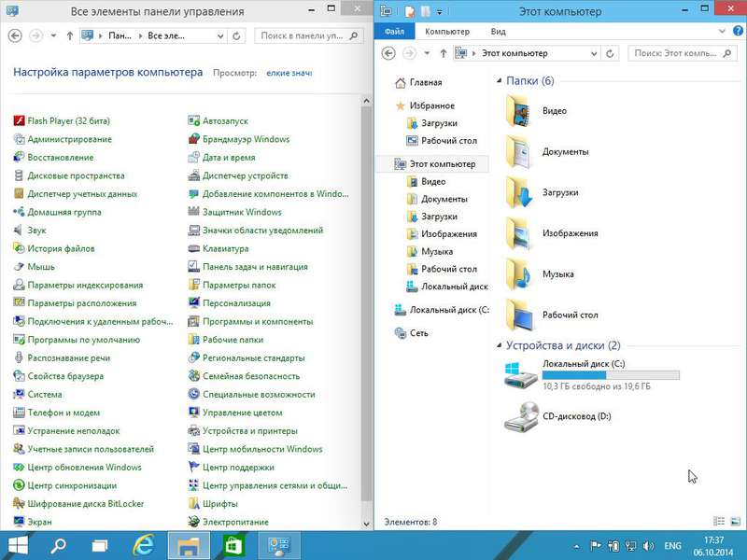Open the Локальный диск (C:) drive
The height and width of the screenshot is (560, 747).
tap(583, 363)
